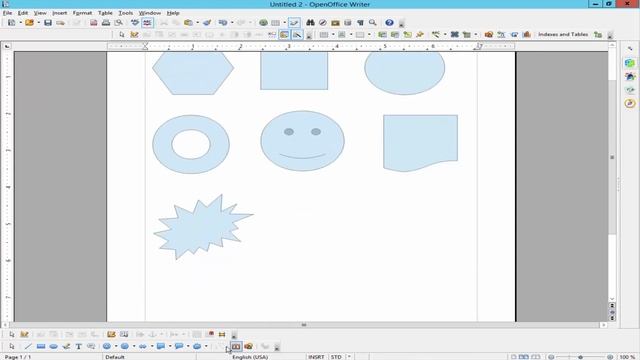This screenshot has height=360, width=640.
Task: Save the document with the floppy icon
Action: click(x=48, y=23)
